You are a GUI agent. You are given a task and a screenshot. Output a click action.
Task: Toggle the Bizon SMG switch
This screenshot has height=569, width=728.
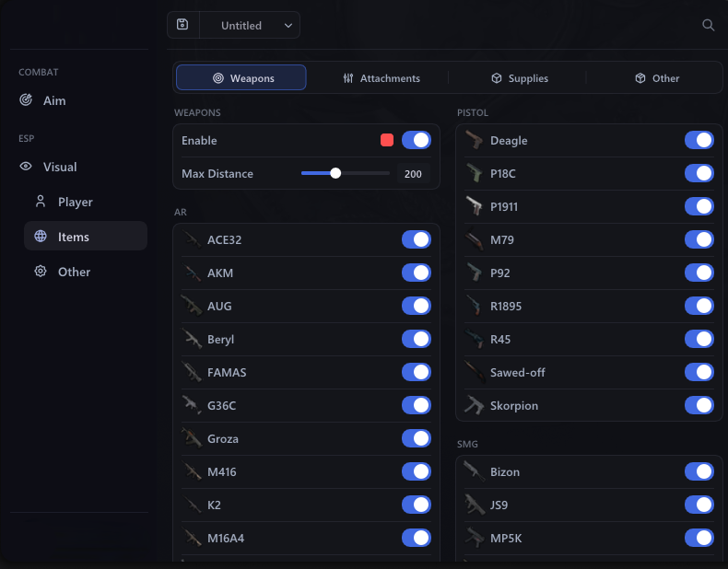(699, 471)
